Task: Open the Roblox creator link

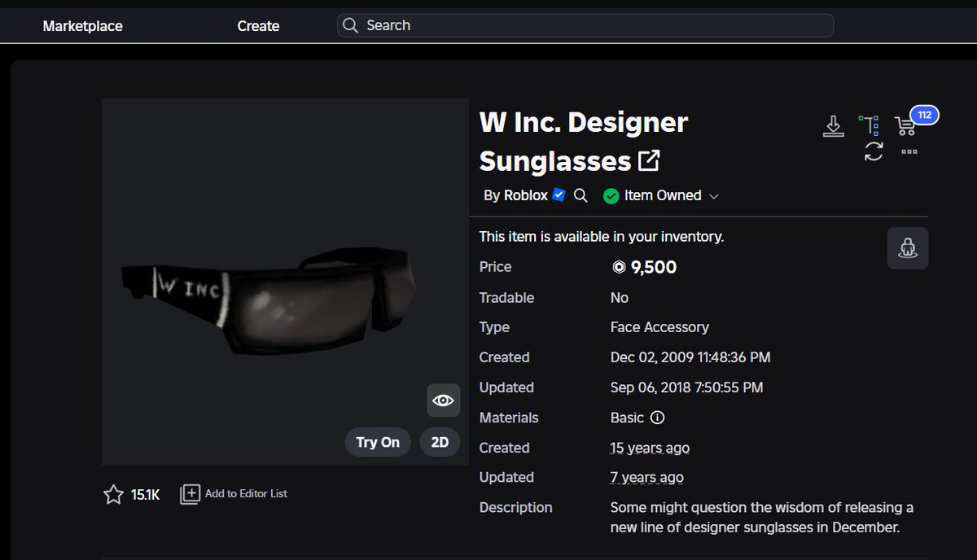Action: pyautogui.click(x=526, y=195)
